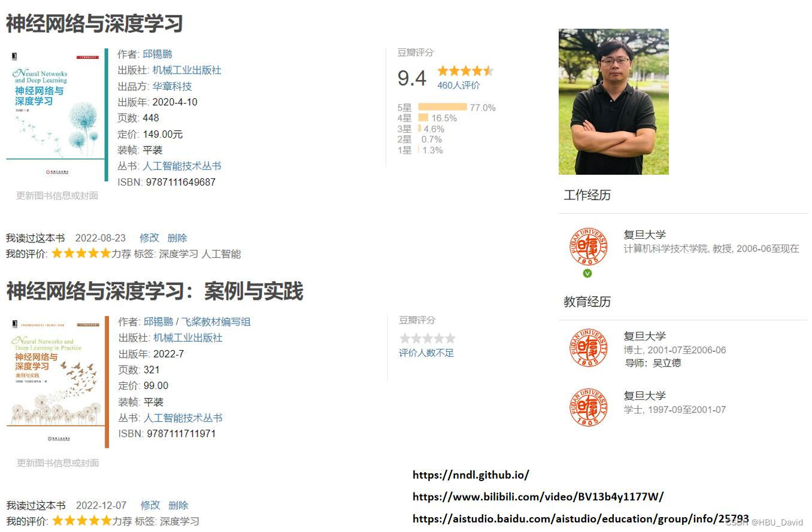Click 复旦大学 above 博士, 2001-07至2006-06

coord(645,336)
